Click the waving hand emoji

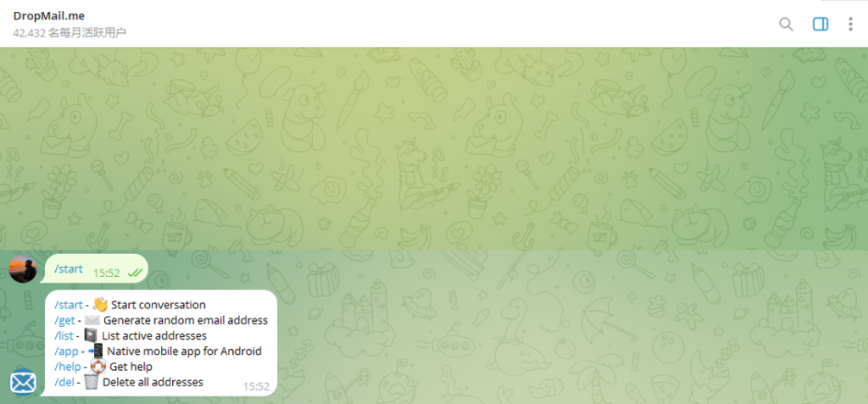[x=100, y=304]
